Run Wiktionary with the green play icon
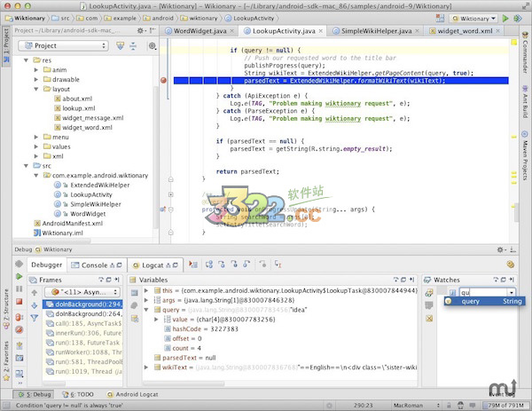The height and width of the screenshot is (411, 532). click(x=505, y=18)
